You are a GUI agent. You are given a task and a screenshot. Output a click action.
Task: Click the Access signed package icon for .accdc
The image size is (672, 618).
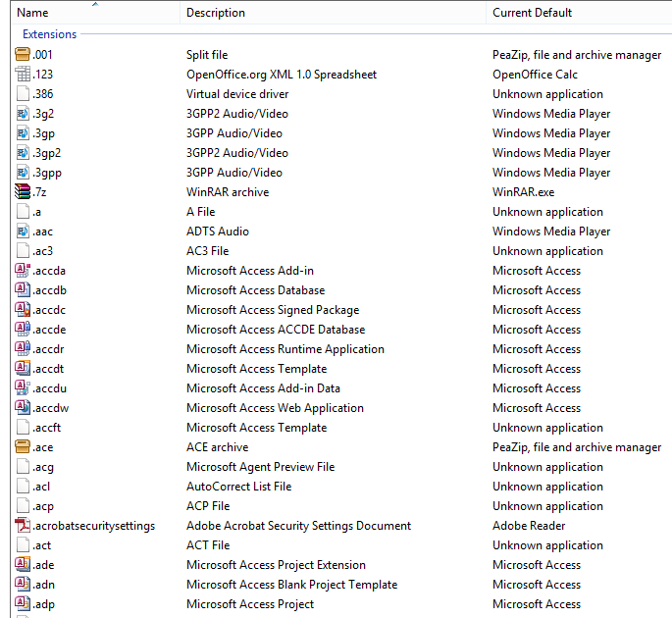pyautogui.click(x=24, y=310)
